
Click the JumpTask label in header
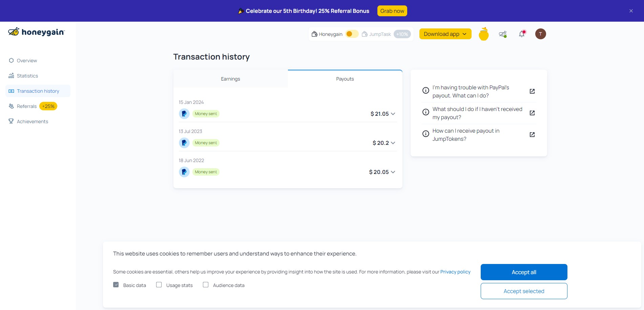click(x=380, y=34)
